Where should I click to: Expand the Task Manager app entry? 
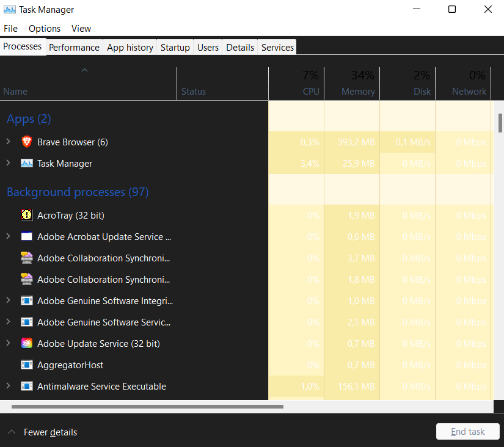tap(9, 163)
